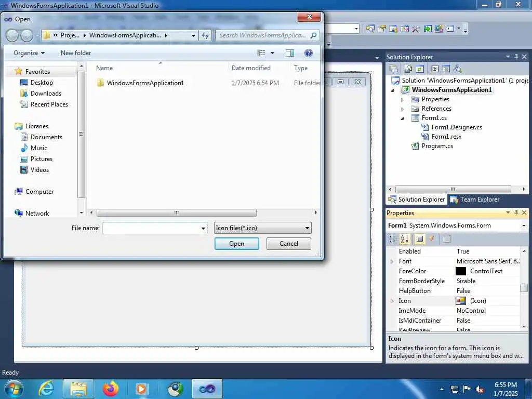The image size is (532, 399).
Task: Select the WindowsFormsApplication1 folder in file list
Action: [145, 83]
